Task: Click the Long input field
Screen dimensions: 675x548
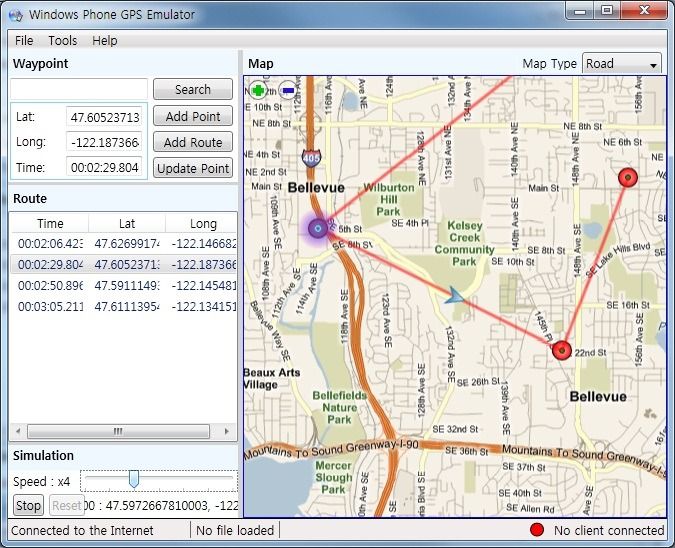Action: [105, 142]
